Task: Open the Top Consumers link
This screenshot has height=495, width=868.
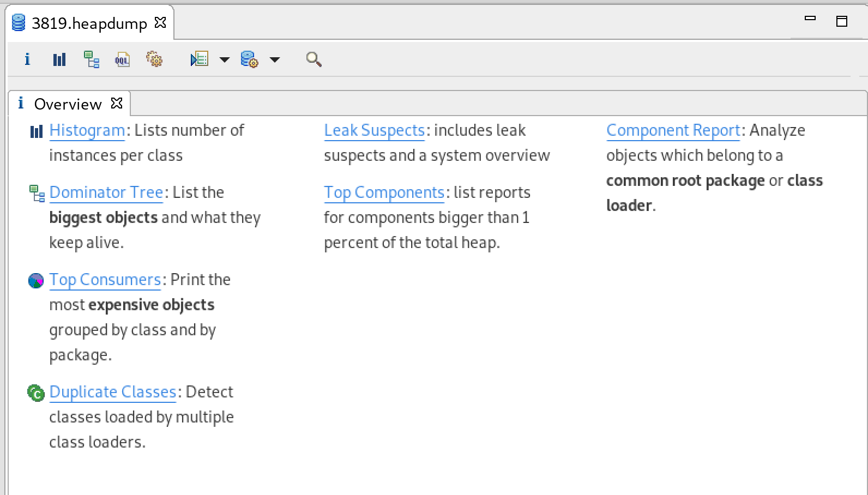Action: [105, 280]
